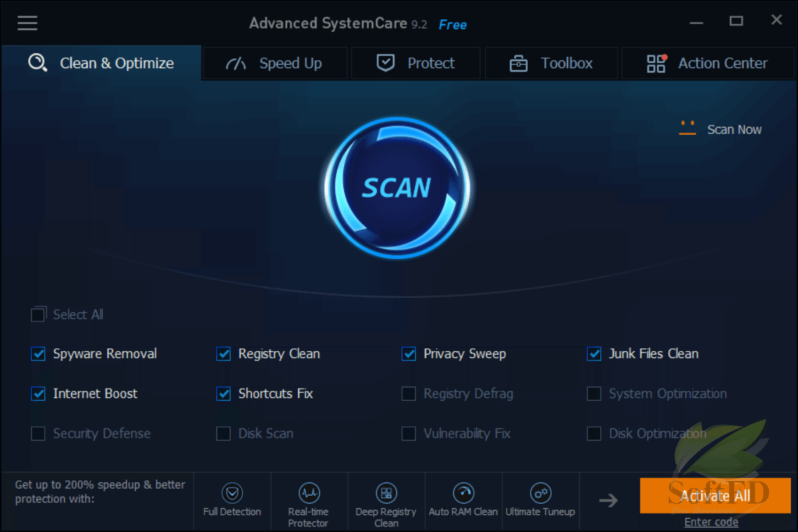Screen dimensions: 798x532
Task: Click magnifier icon on Clean & Optimize tab
Action: (38, 62)
